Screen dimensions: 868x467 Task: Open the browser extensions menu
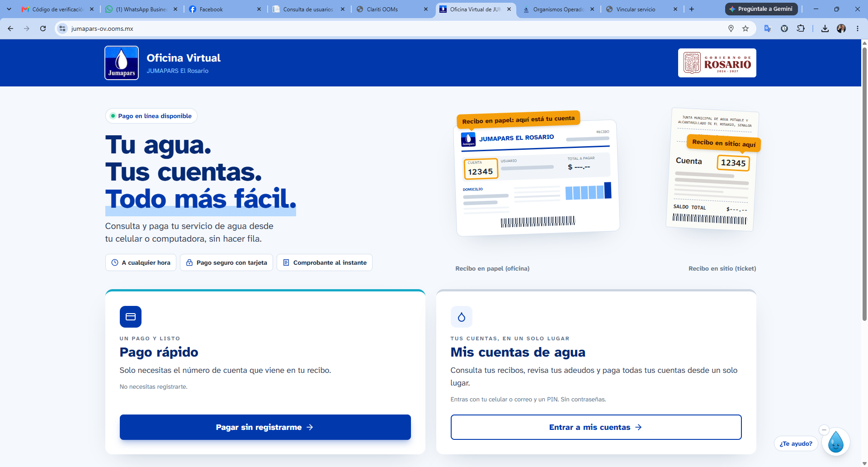click(801, 29)
